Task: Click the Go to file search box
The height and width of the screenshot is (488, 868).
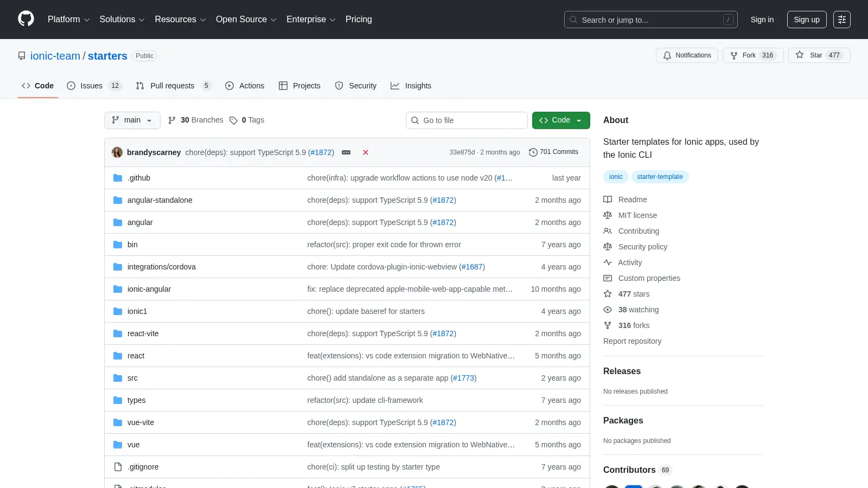Action: point(467,120)
